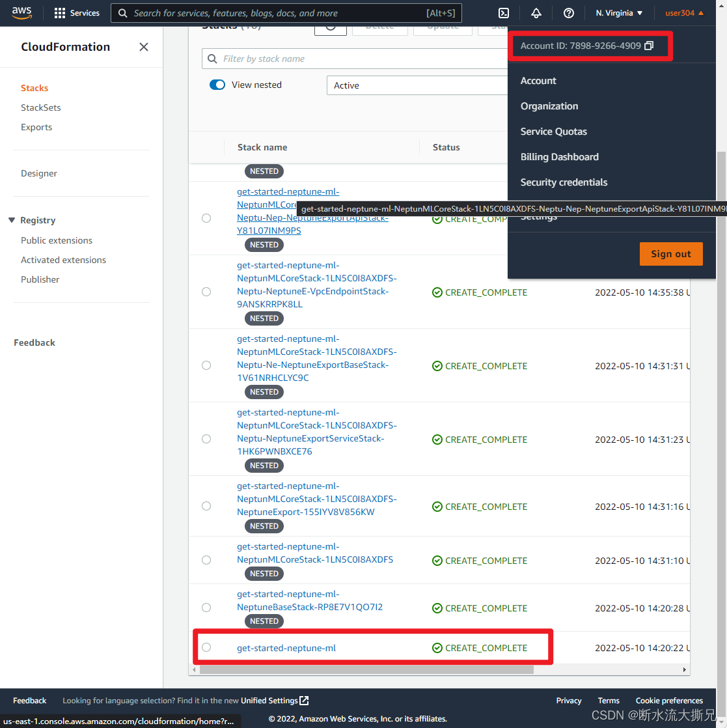Click the Sign out button

[671, 253]
